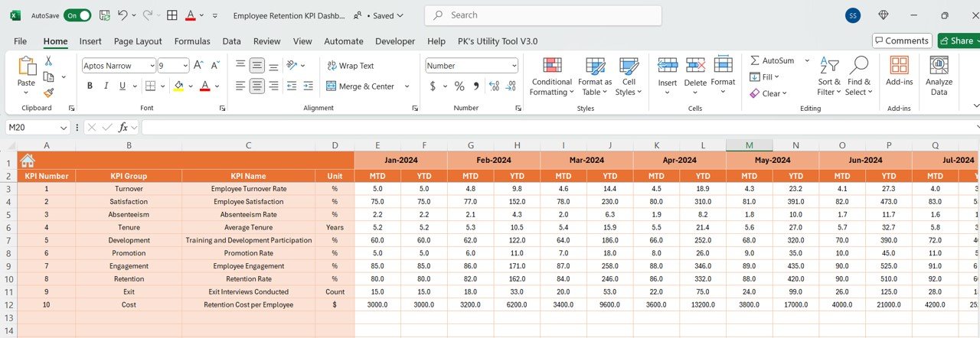The width and height of the screenshot is (980, 338).
Task: Expand the Number format dropdown
Action: click(x=513, y=66)
